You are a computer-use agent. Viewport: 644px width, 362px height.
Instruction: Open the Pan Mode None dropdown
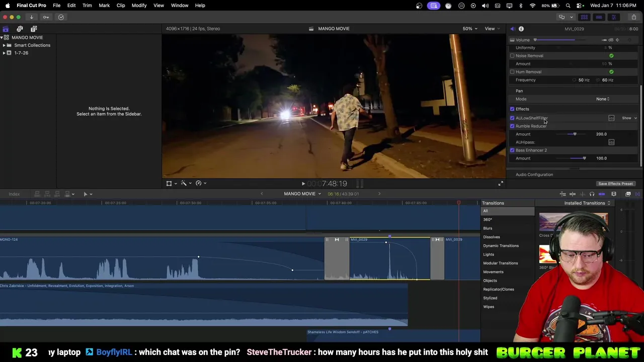pos(603,99)
